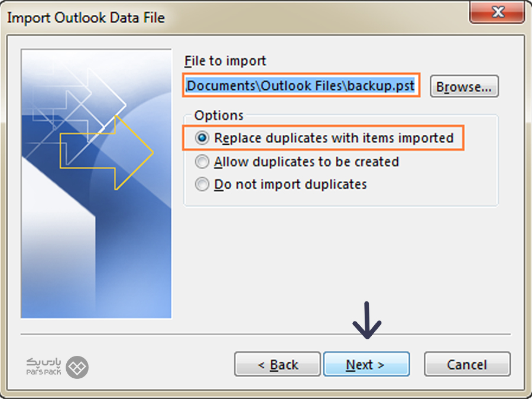Click the blue wizard banner image

[x=96, y=184]
